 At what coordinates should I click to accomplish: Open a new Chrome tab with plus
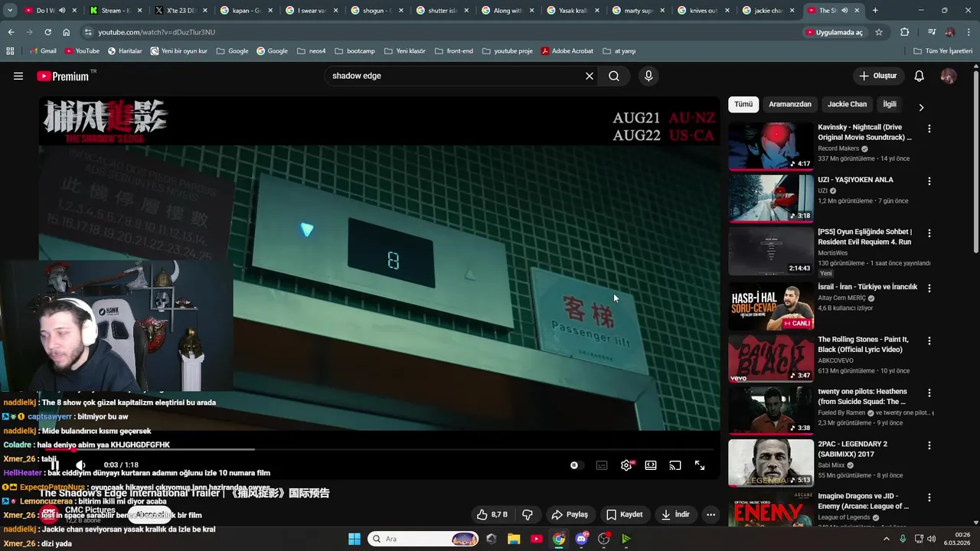point(875,11)
